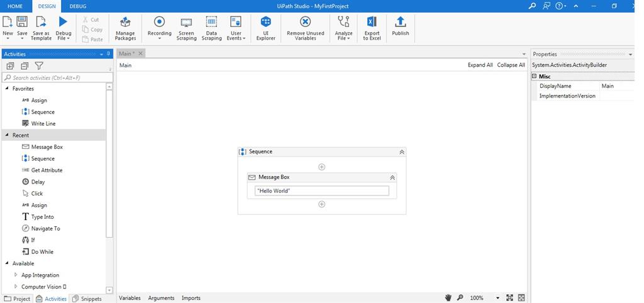
Task: Select Do While activity
Action: pyautogui.click(x=37, y=251)
